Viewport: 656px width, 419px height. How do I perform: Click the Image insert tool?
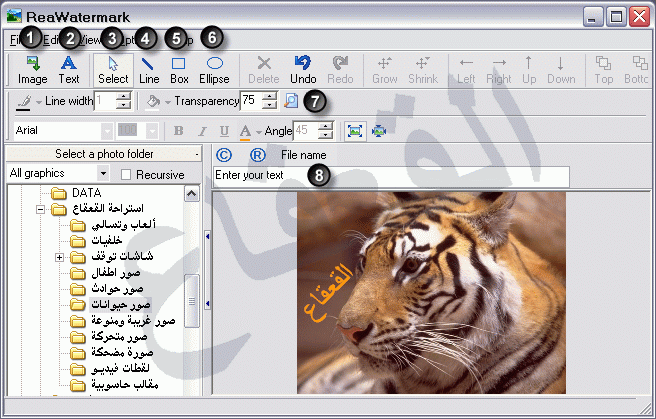(32, 70)
